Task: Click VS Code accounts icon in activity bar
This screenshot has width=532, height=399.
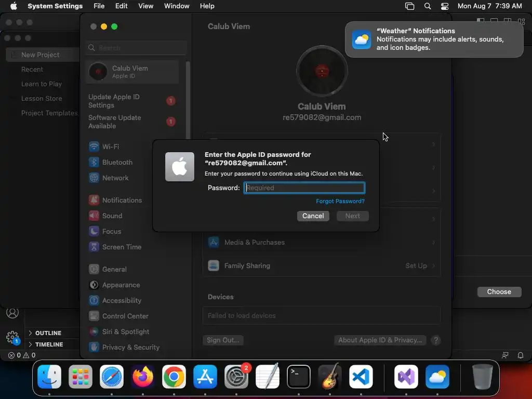Action: point(12,313)
